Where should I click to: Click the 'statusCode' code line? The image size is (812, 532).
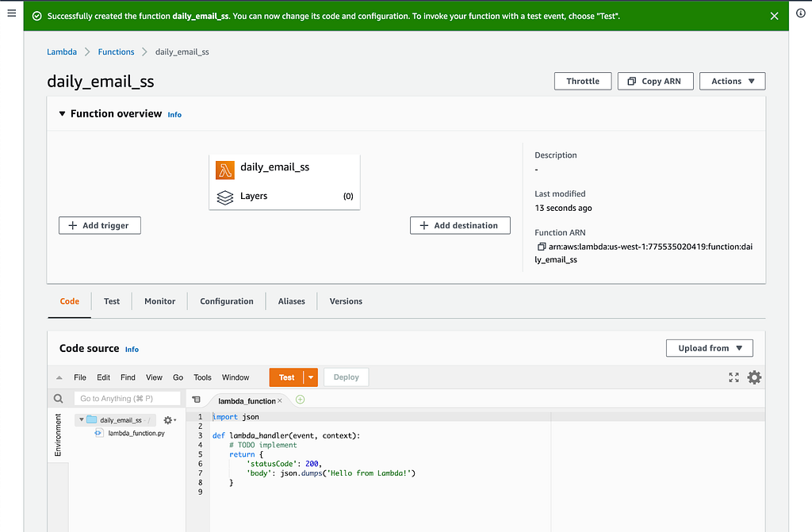click(x=284, y=464)
